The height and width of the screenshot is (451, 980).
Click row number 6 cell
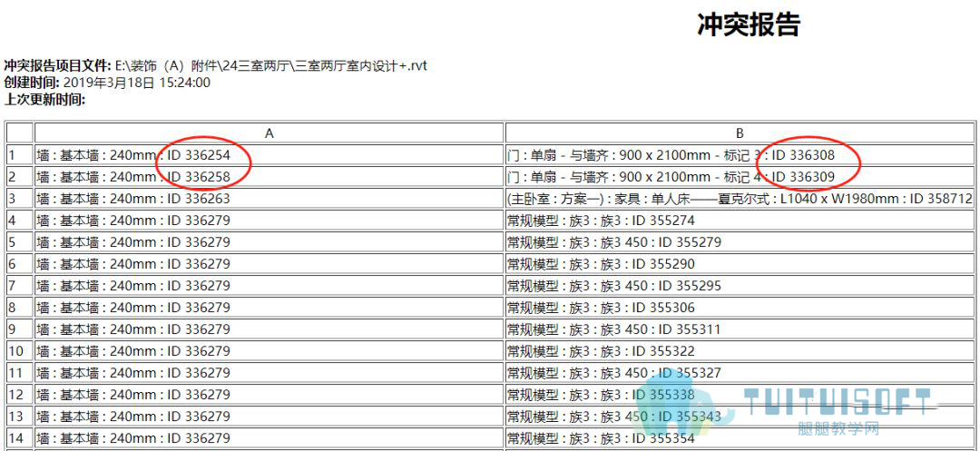click(x=19, y=263)
